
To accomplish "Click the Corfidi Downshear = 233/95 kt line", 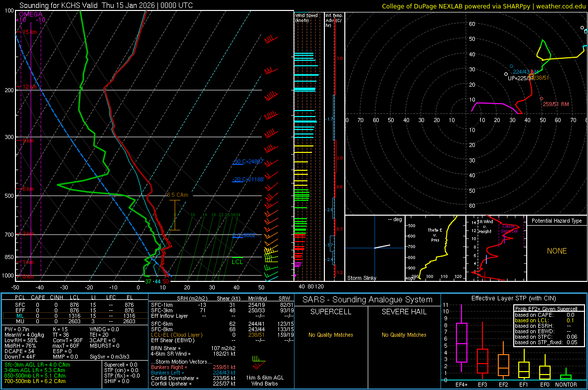I will [x=193, y=378].
